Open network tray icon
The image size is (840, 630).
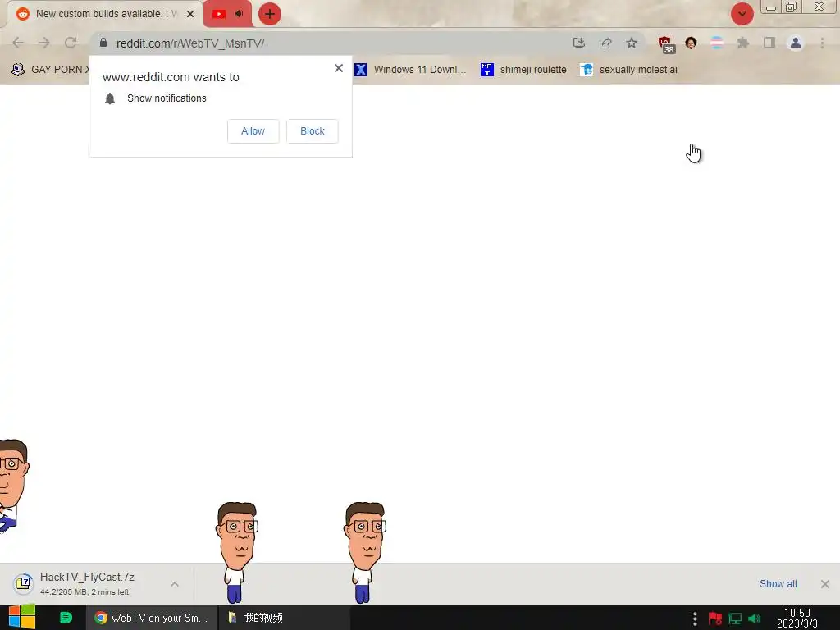tap(735, 619)
